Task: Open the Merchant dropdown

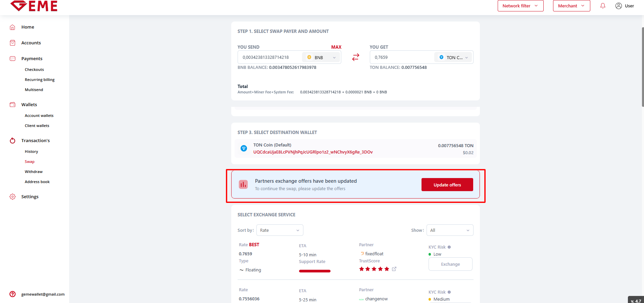Action: (571, 6)
